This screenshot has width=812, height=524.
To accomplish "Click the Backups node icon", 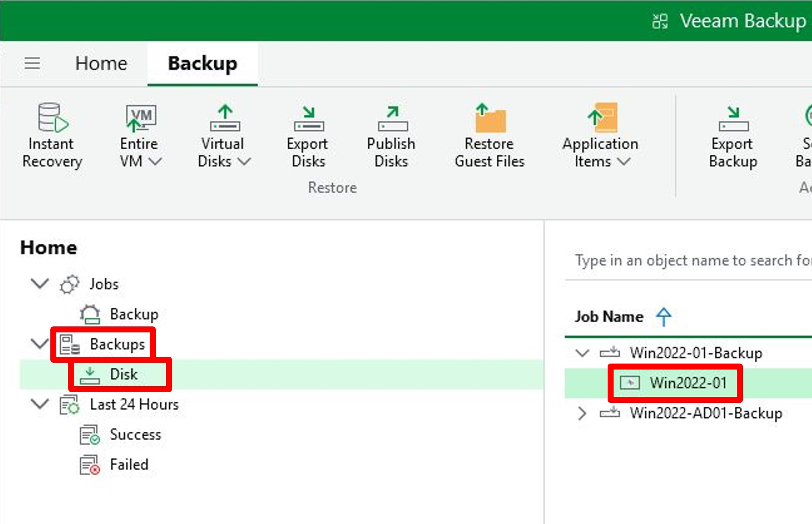I will (70, 344).
